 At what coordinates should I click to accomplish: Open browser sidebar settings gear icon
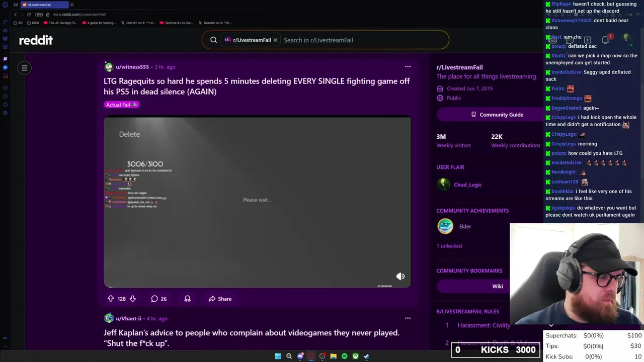pyautogui.click(x=5, y=113)
